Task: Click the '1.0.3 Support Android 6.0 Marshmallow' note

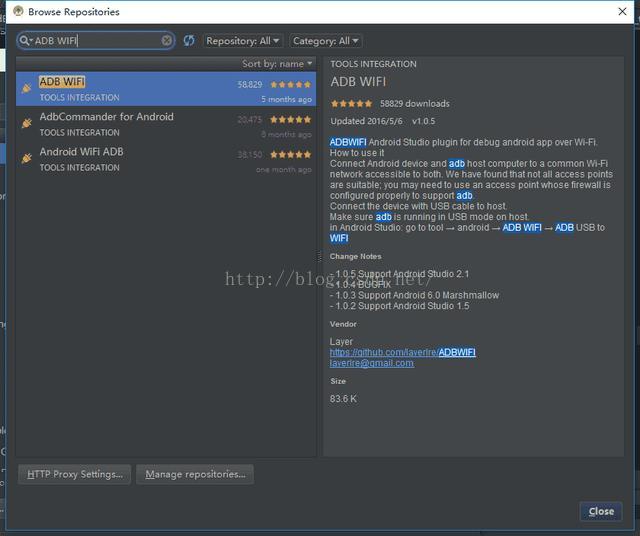Action: point(414,295)
